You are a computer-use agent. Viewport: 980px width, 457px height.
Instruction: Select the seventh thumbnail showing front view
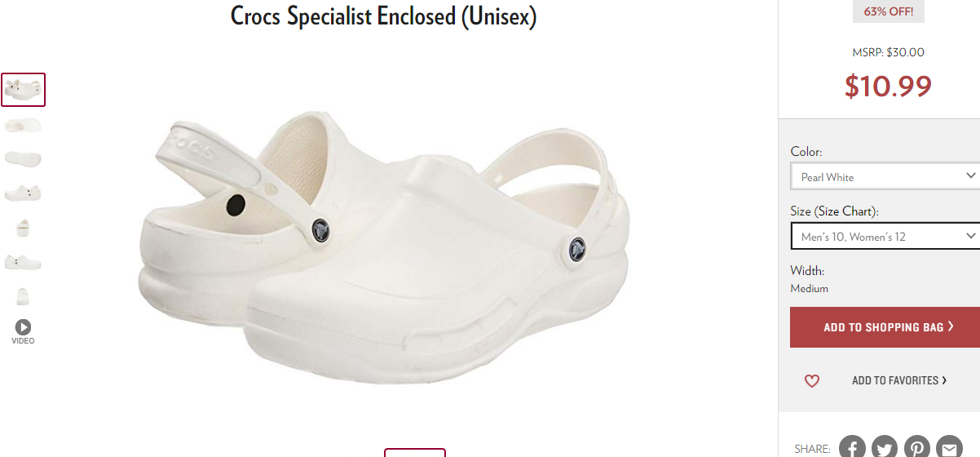[x=23, y=296]
